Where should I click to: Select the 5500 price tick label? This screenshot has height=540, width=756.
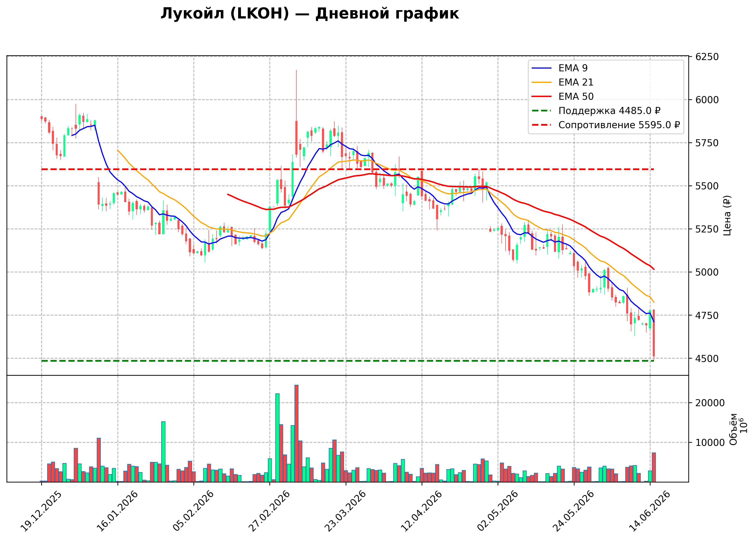coord(707,186)
